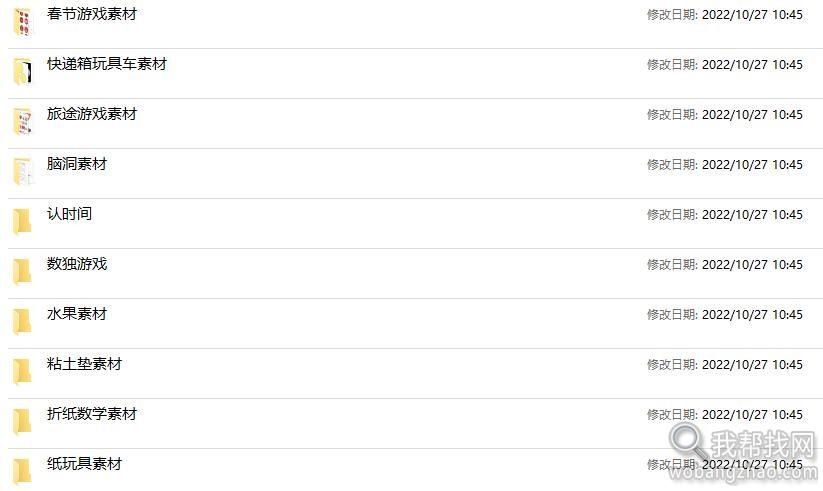Viewport: 823px width, 491px height.
Task: Click the 春节游戏素材 folder name
Action: click(92, 14)
